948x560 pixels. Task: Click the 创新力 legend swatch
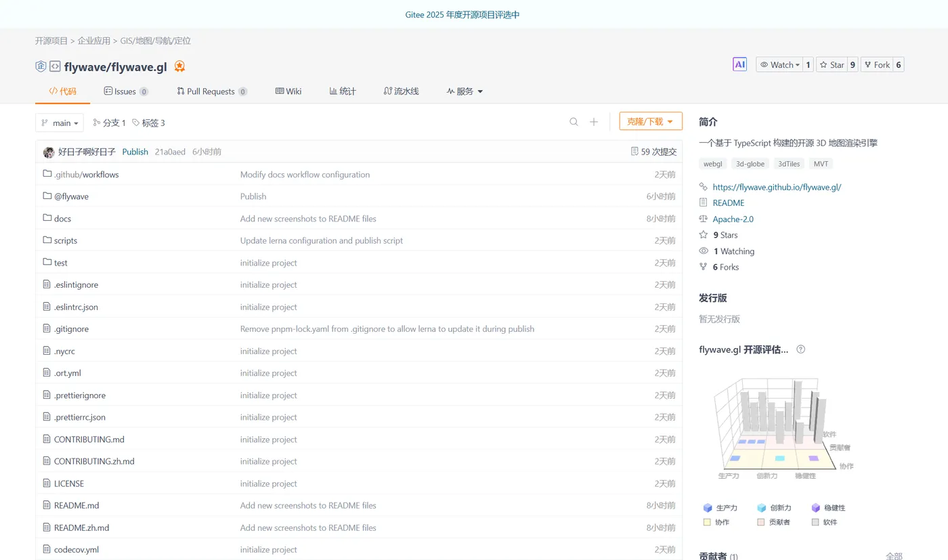click(762, 508)
